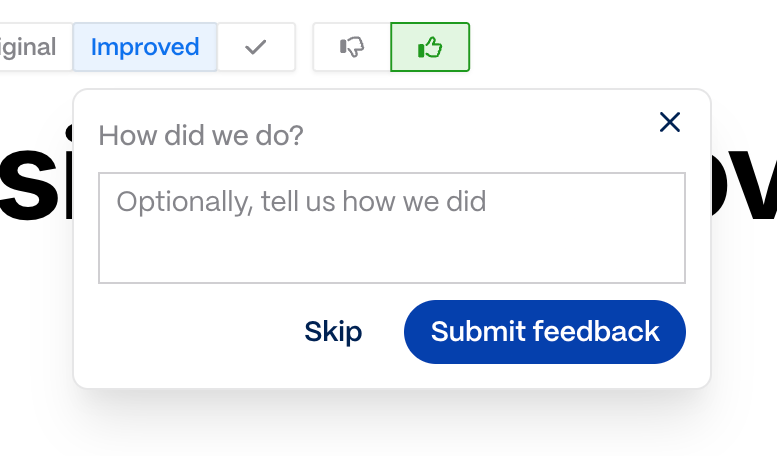Rate the result with thumbs down

352,47
